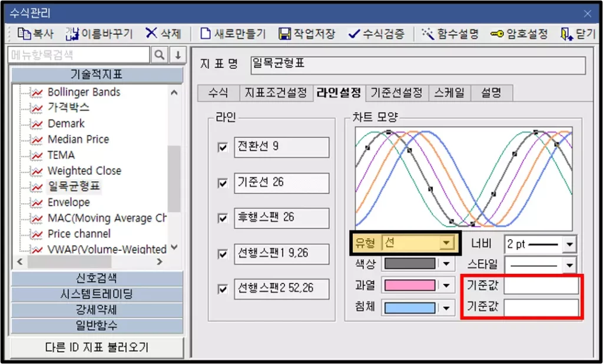The height and width of the screenshot is (364, 603).
Task: Close the 수식관리 window with X
Action: [587, 14]
